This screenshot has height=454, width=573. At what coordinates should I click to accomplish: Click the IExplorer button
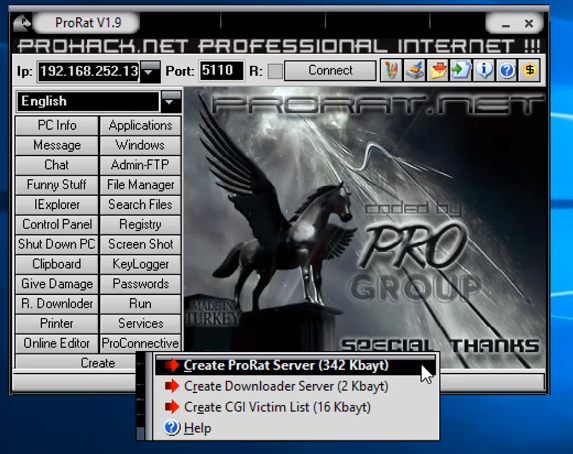point(57,204)
